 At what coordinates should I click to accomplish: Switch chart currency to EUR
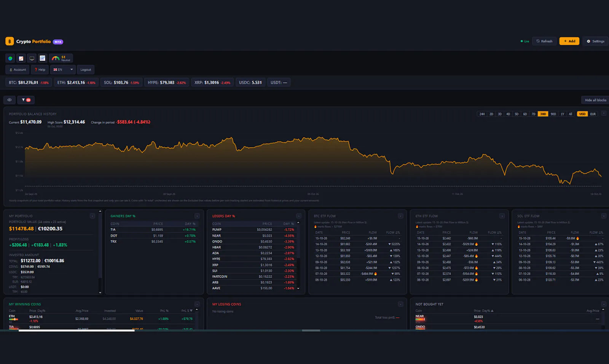pyautogui.click(x=593, y=114)
